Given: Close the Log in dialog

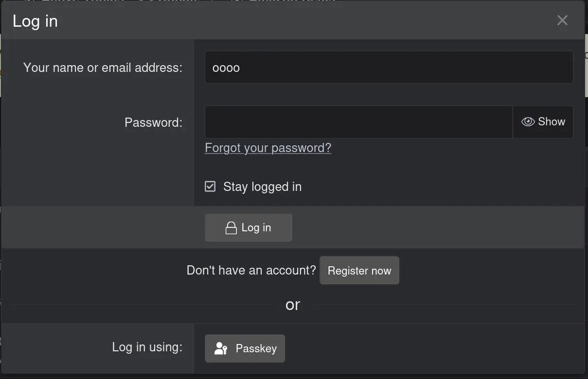Looking at the screenshot, I should [562, 20].
